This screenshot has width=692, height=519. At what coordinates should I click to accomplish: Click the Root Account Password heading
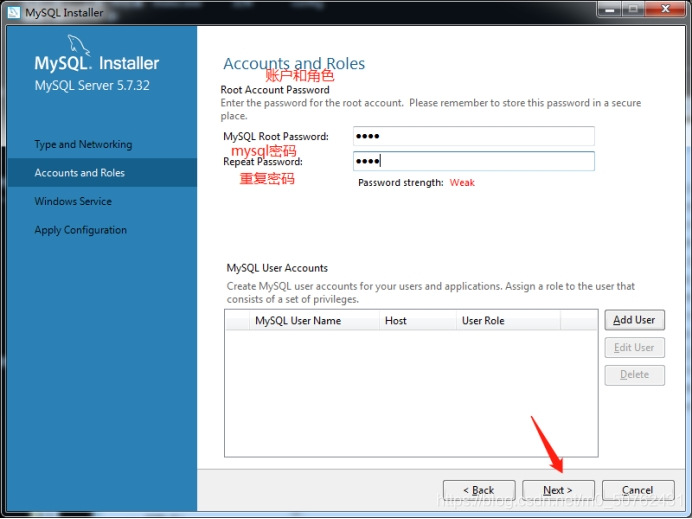275,90
